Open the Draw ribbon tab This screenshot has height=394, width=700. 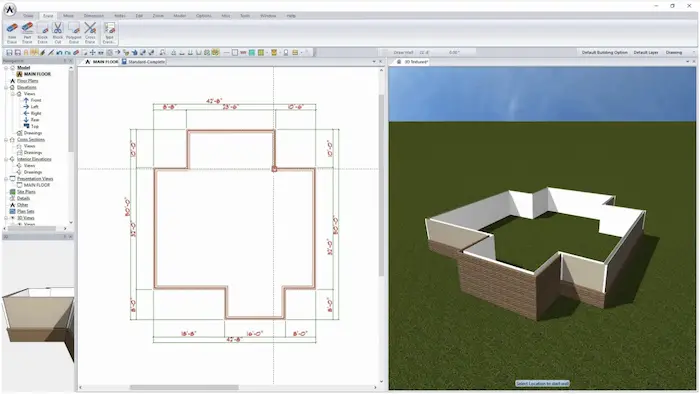tap(28, 16)
